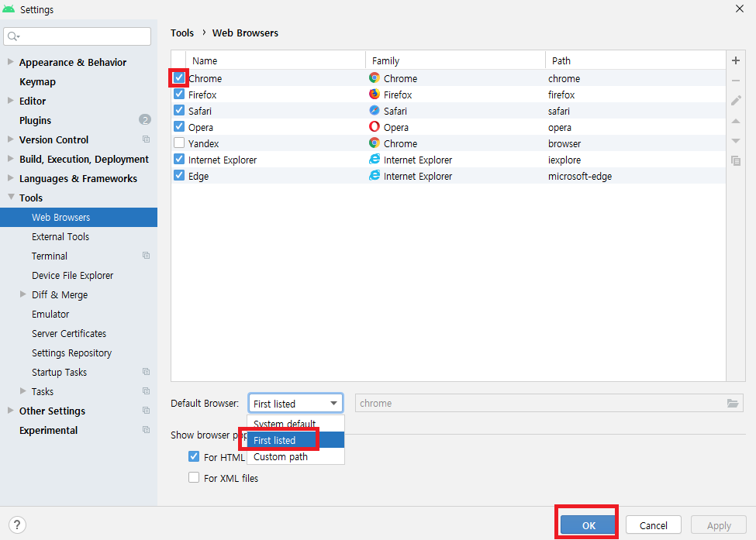
Task: Expand the Version Control section
Action: (11, 139)
